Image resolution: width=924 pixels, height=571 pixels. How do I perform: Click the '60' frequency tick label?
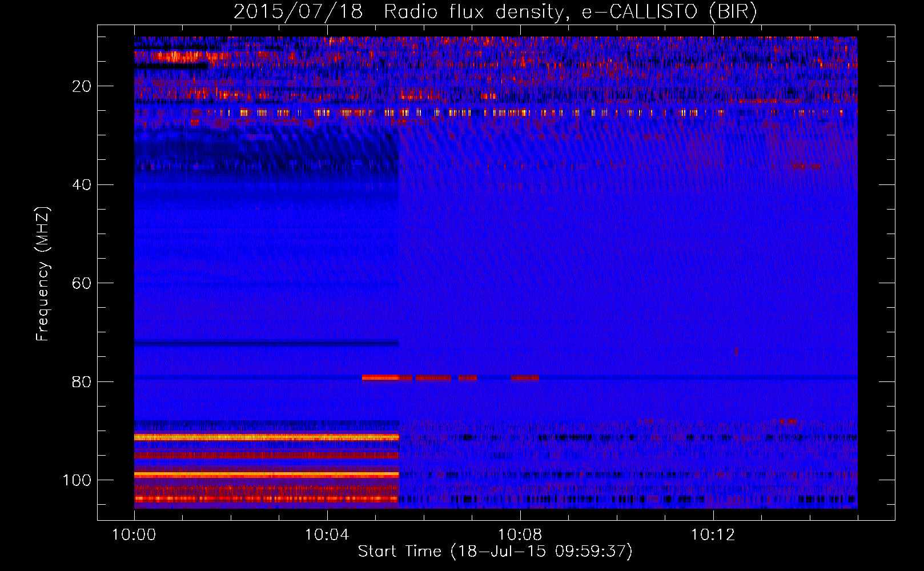(82, 284)
